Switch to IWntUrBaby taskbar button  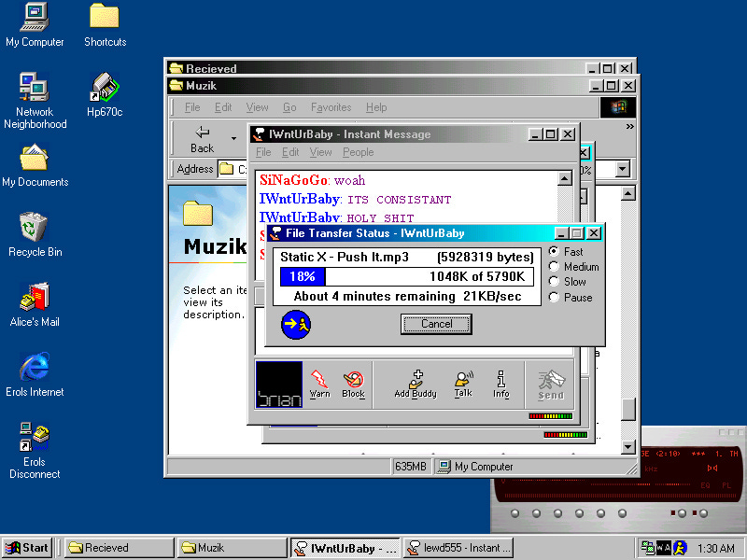tap(345, 548)
